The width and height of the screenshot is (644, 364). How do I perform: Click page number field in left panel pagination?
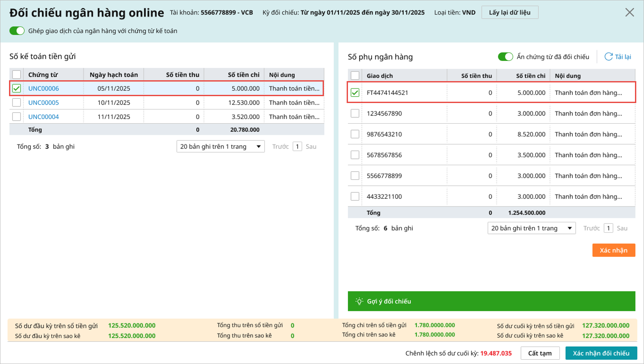297,147
